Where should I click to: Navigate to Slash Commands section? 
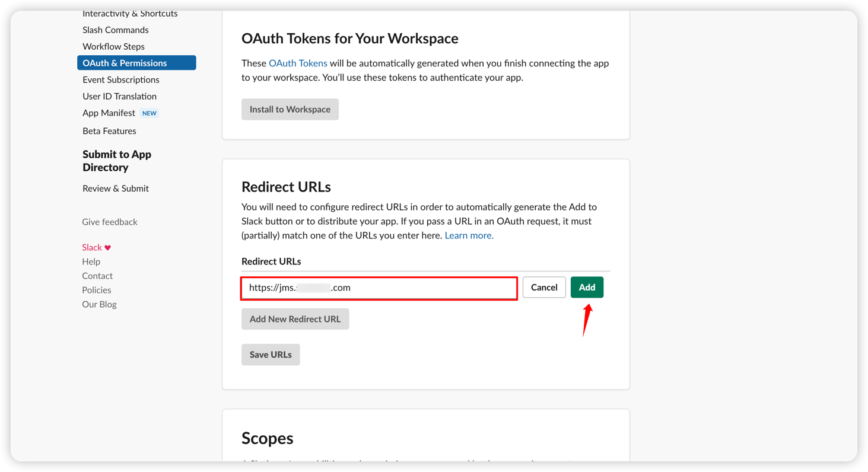(x=115, y=30)
